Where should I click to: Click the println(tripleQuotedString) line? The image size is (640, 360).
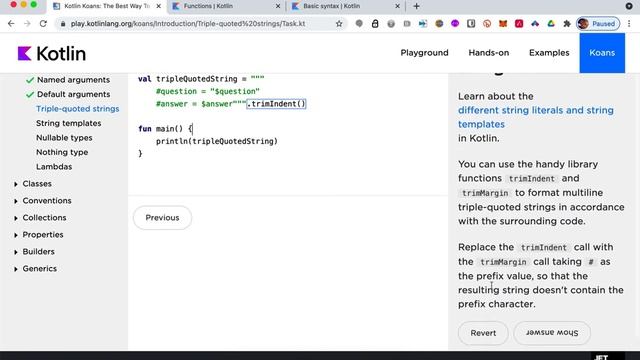pyautogui.click(x=217, y=141)
